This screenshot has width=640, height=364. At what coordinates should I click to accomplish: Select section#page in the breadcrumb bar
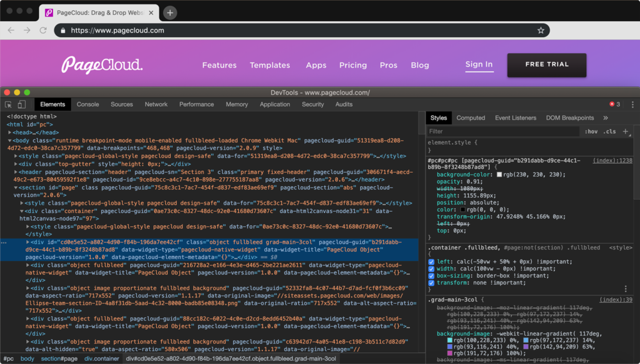[x=59, y=359]
